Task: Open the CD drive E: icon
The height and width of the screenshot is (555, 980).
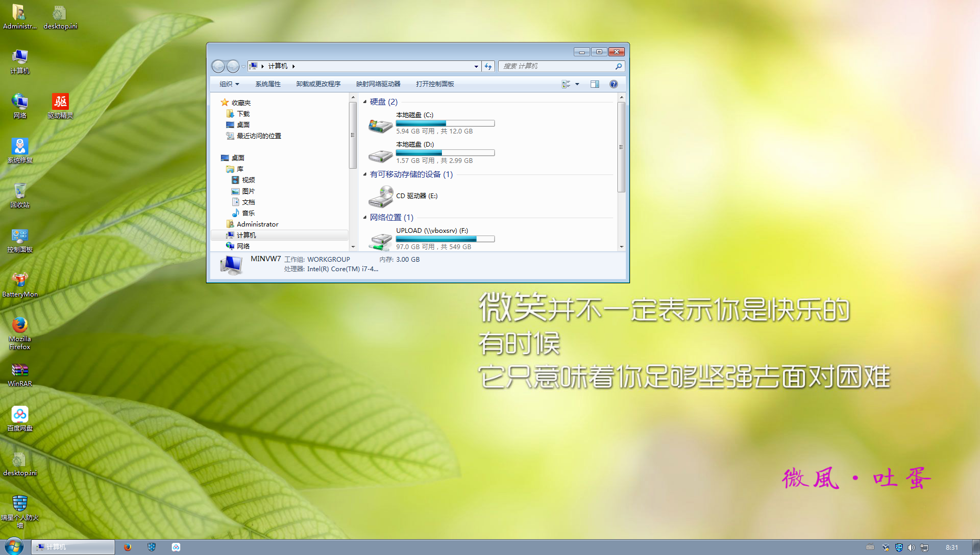Action: coord(380,197)
